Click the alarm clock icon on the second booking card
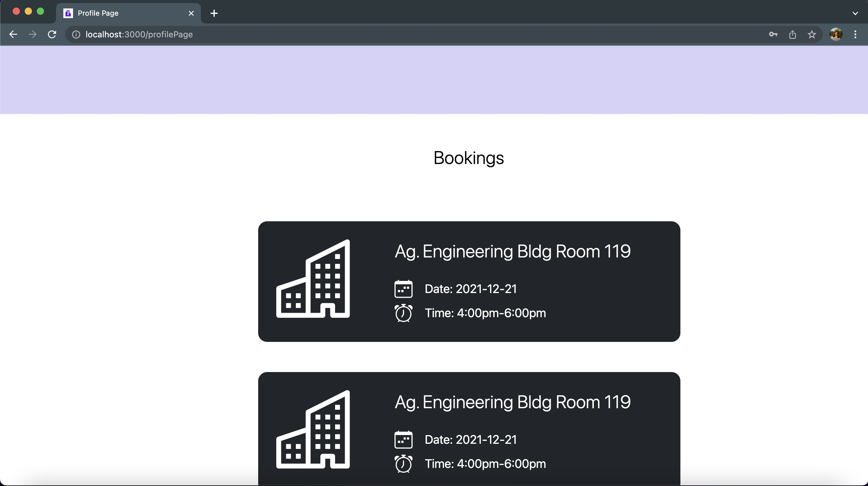868x486 pixels. (x=403, y=464)
